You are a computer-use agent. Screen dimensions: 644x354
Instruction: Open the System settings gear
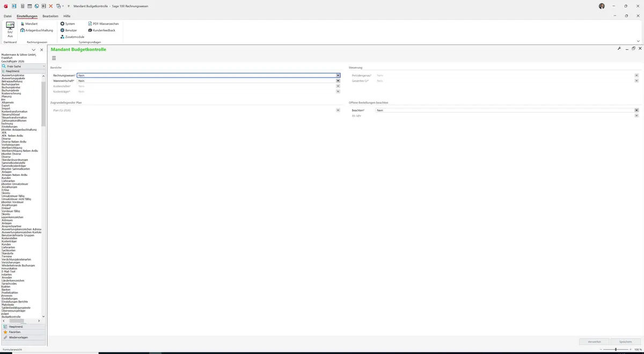click(x=68, y=24)
